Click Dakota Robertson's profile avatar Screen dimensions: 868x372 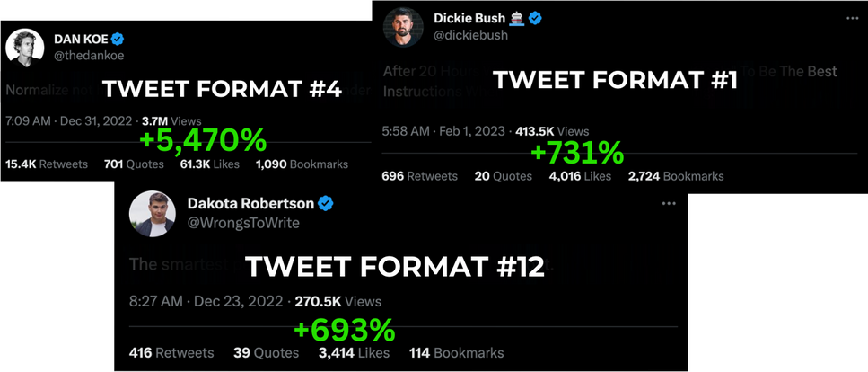pyautogui.click(x=153, y=214)
